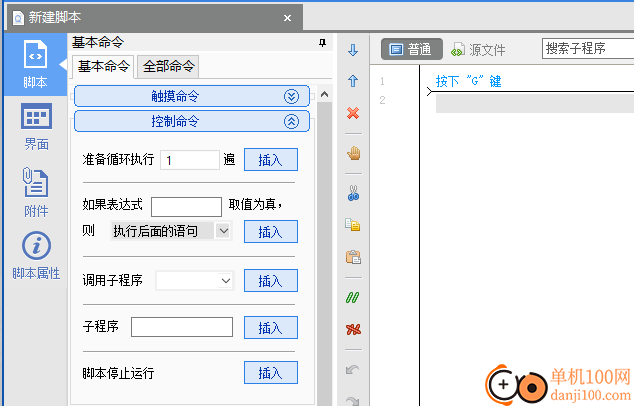The height and width of the screenshot is (406, 634).
Task: Move selected line down with the blue down arrow
Action: coord(353,51)
